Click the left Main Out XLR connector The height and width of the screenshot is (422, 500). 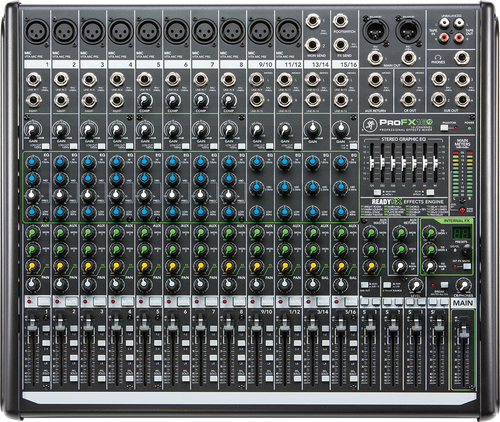pos(375,30)
